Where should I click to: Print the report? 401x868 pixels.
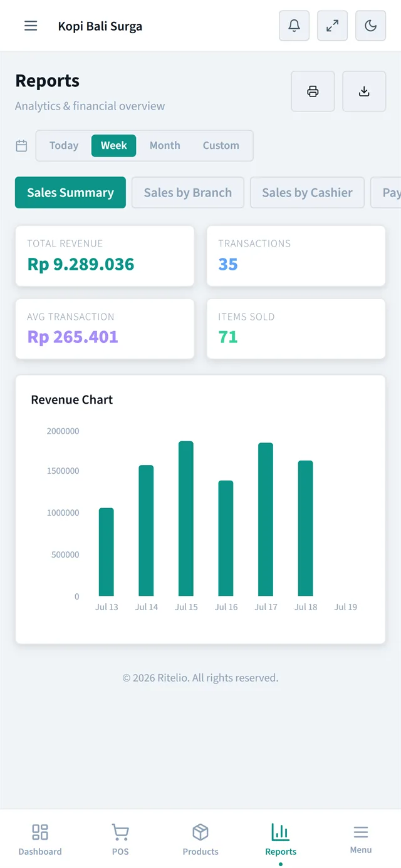[313, 91]
